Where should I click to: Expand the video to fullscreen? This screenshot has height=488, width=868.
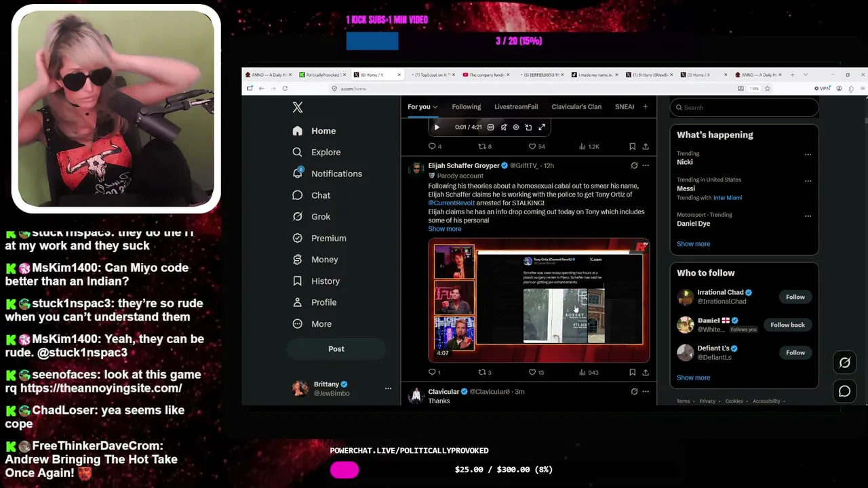(x=542, y=127)
